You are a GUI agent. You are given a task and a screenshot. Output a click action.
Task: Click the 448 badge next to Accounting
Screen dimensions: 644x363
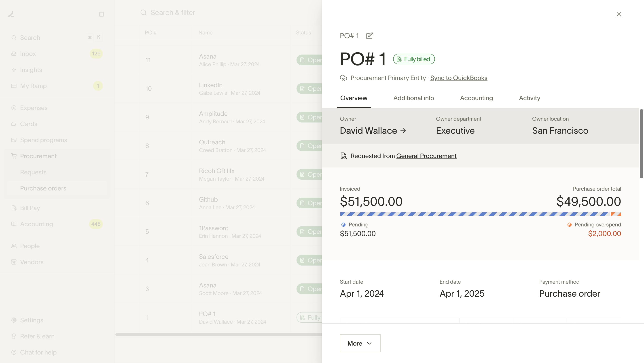pos(96,224)
